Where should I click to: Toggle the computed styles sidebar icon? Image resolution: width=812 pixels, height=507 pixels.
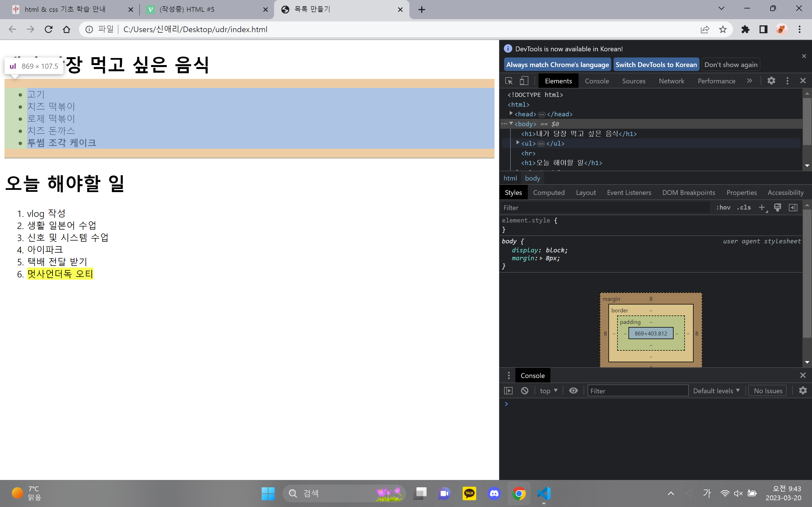[x=793, y=208]
